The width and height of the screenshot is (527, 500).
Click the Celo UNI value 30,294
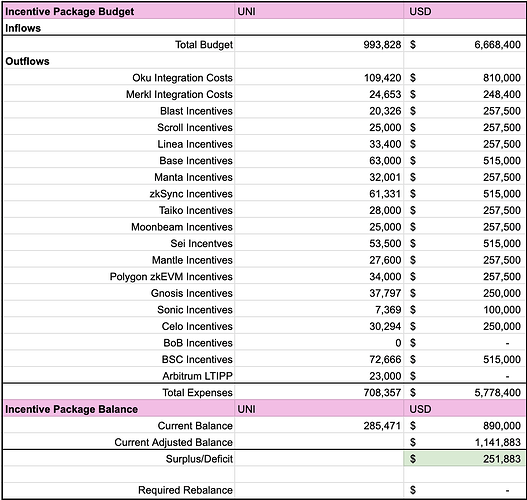(x=385, y=326)
